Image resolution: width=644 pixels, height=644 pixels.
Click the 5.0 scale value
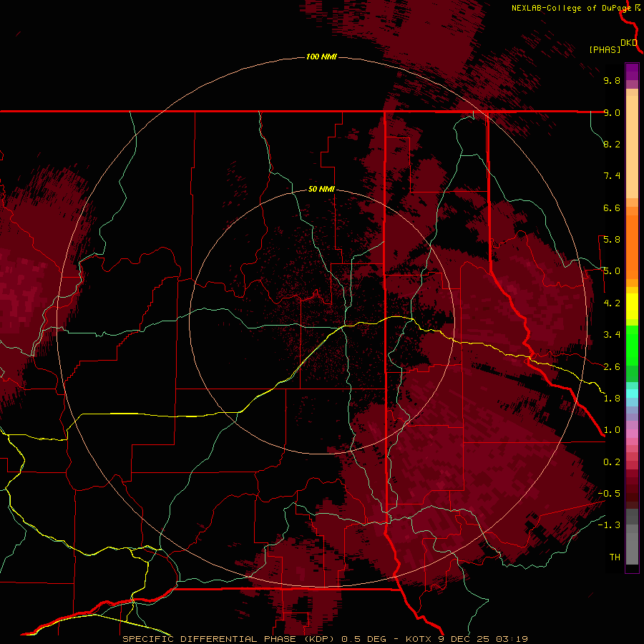pyautogui.click(x=612, y=271)
